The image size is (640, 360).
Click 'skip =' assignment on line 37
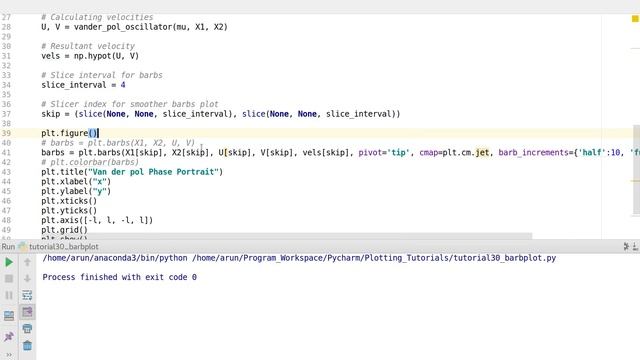[55, 114]
